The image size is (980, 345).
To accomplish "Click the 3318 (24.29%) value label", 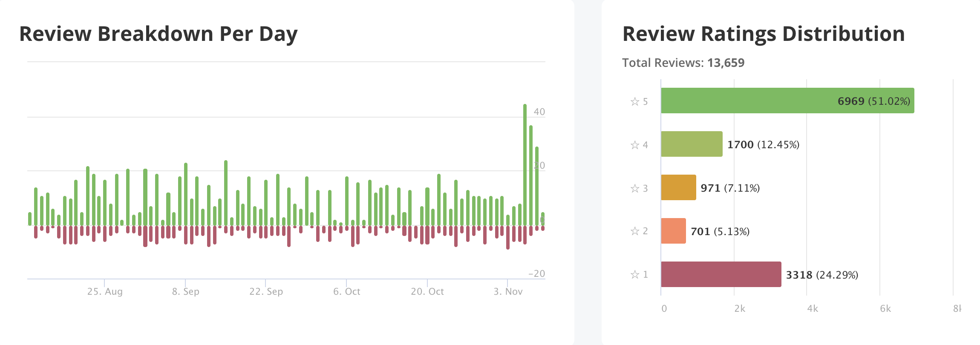I will tap(822, 275).
